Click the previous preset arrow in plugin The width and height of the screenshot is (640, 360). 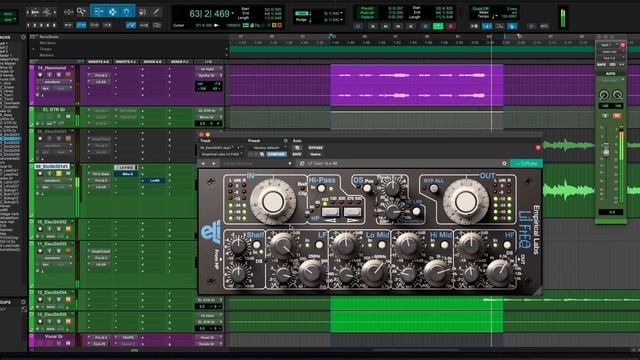click(x=203, y=163)
